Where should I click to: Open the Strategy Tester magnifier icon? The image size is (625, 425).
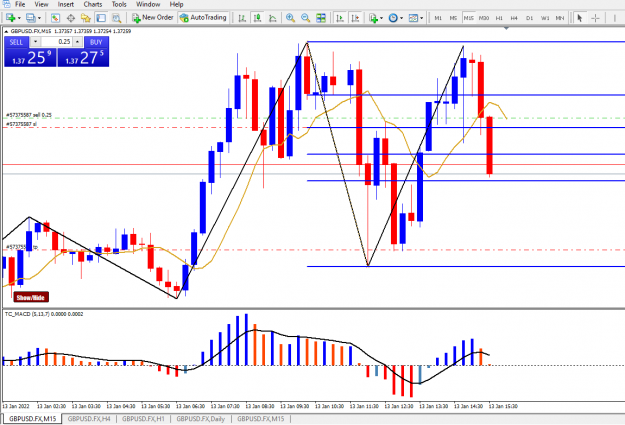click(x=116, y=18)
